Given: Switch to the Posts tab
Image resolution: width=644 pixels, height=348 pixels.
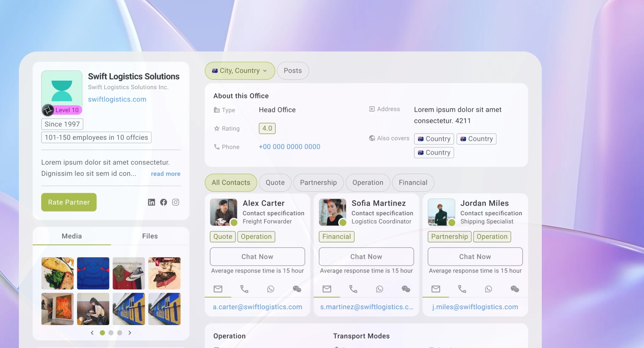Looking at the screenshot, I should [x=293, y=71].
